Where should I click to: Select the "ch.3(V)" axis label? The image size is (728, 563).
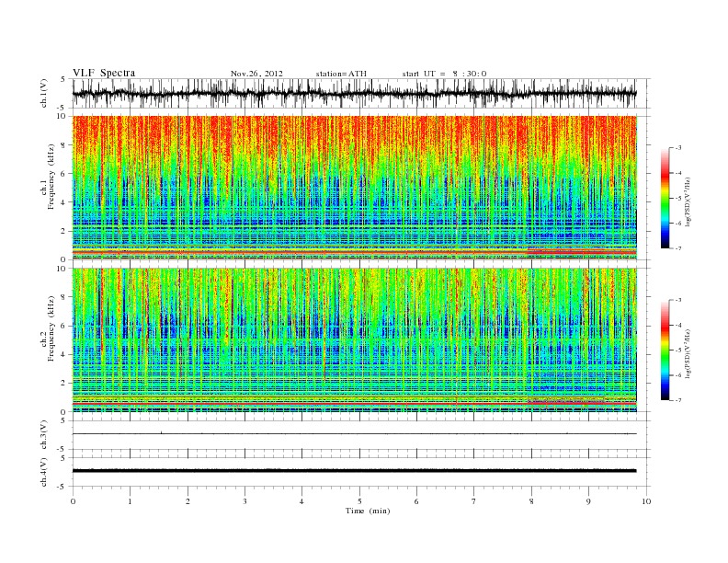tap(44, 435)
